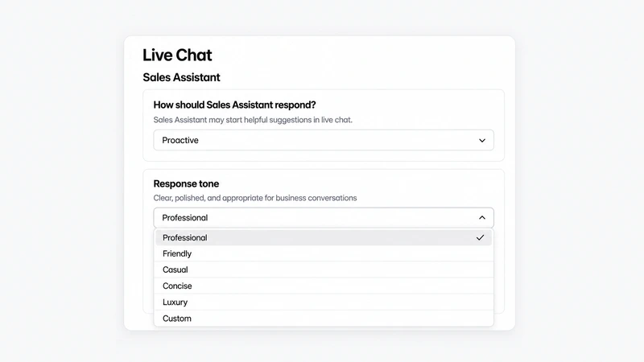644x362 pixels.
Task: Choose the Luxury tone option
Action: [x=324, y=302]
